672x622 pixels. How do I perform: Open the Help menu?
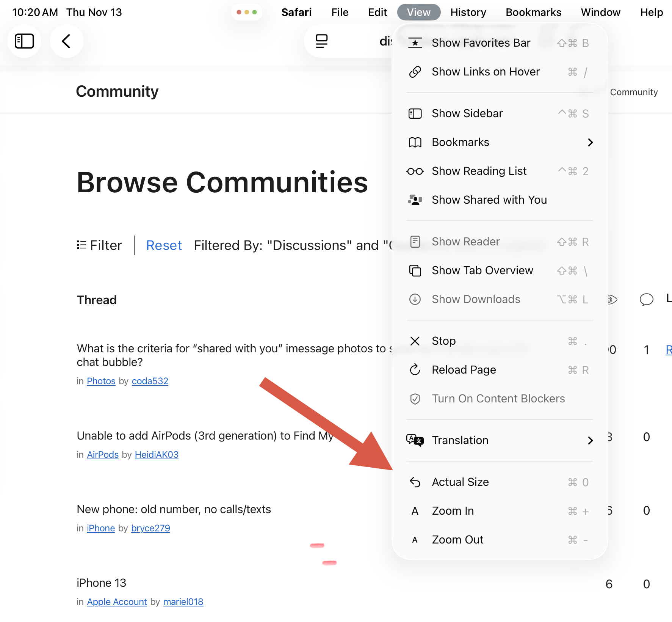coord(652,12)
